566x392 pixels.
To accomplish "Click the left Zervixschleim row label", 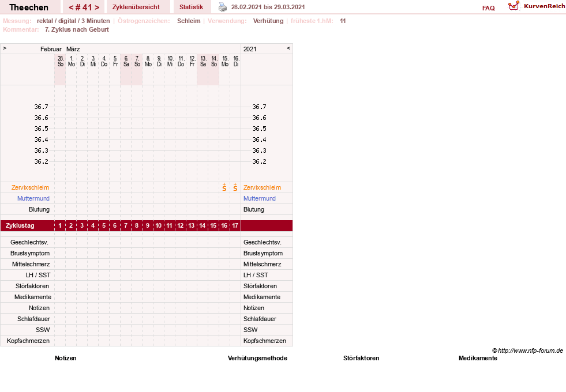I will (x=31, y=187).
